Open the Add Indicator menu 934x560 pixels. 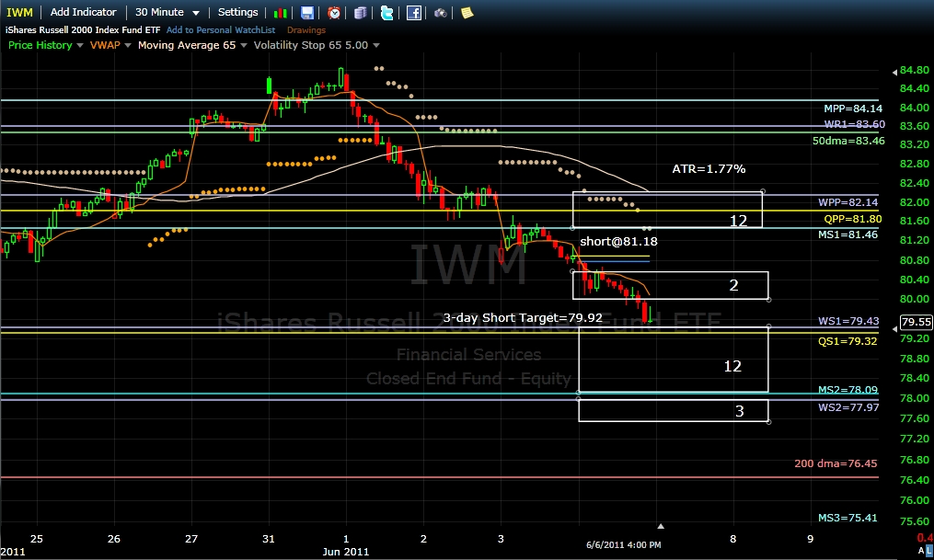point(84,13)
